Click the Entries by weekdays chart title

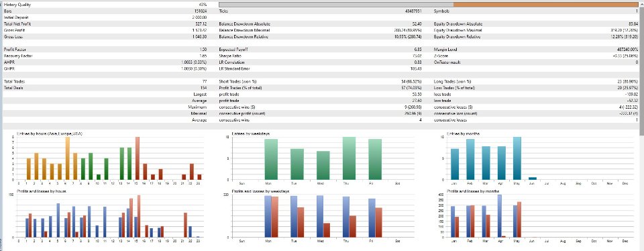click(x=250, y=134)
